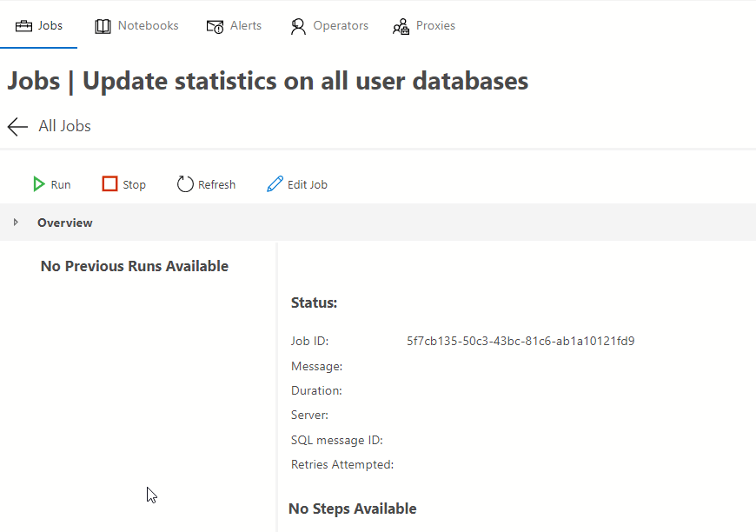Return to All Jobs list

click(64, 127)
